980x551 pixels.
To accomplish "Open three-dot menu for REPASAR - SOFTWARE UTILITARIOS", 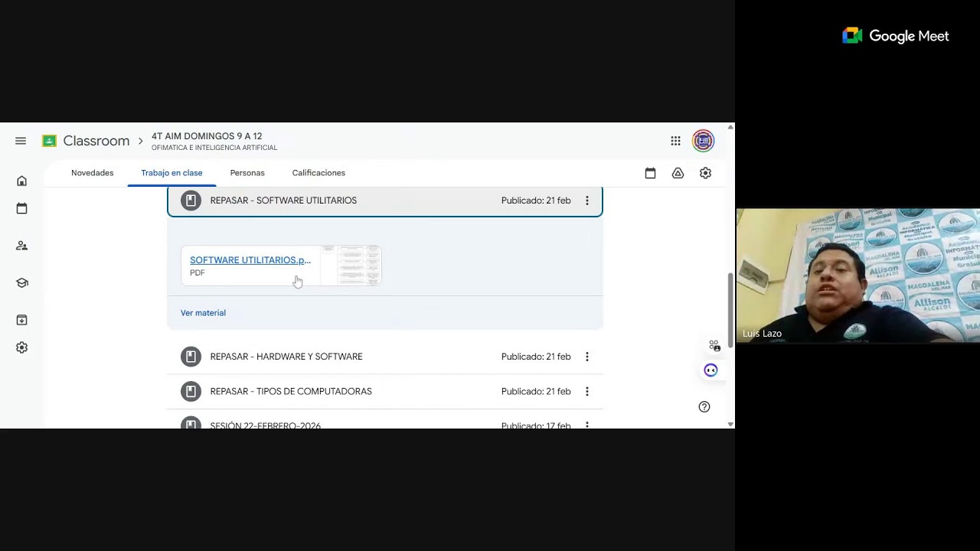I will [x=587, y=201].
